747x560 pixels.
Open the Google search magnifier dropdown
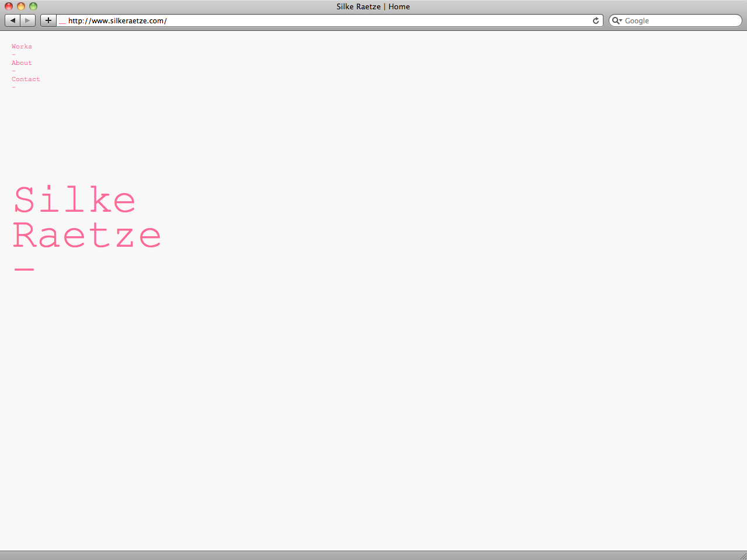coord(617,20)
